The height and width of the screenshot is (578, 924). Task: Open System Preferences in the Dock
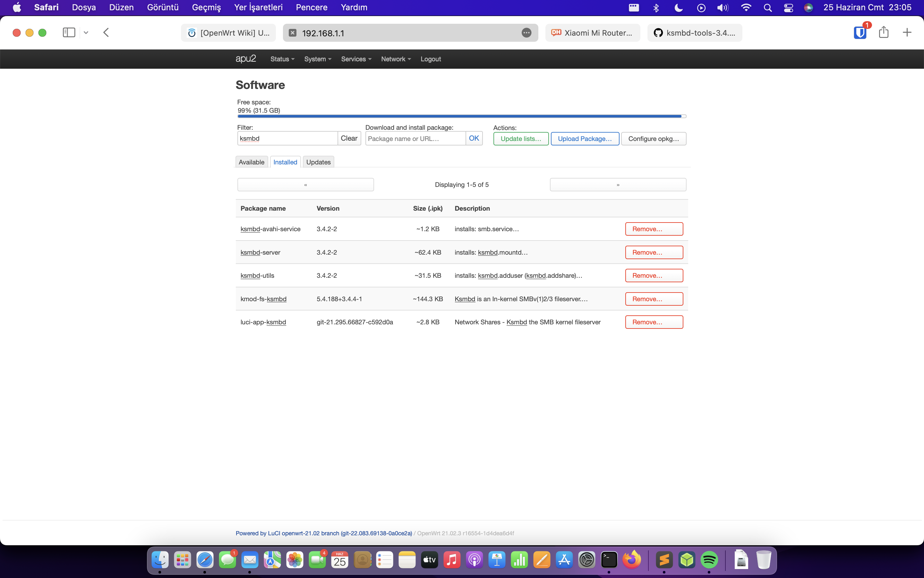click(x=587, y=560)
